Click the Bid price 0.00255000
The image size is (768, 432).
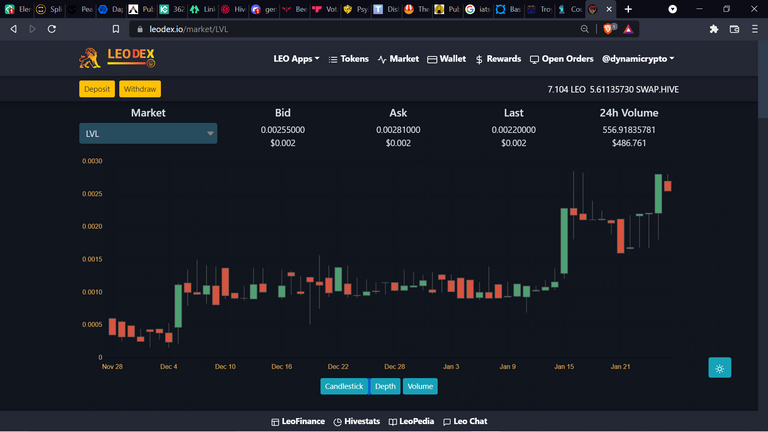point(283,130)
